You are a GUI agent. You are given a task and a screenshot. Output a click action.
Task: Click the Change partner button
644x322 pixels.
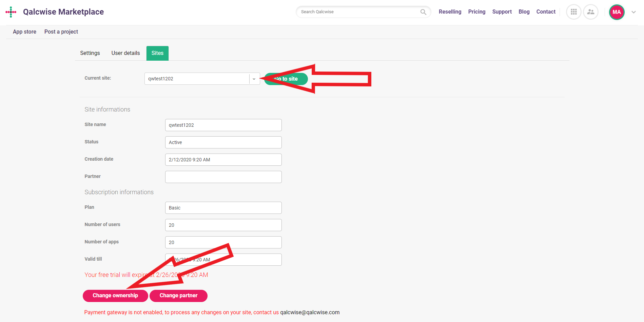[178, 296]
